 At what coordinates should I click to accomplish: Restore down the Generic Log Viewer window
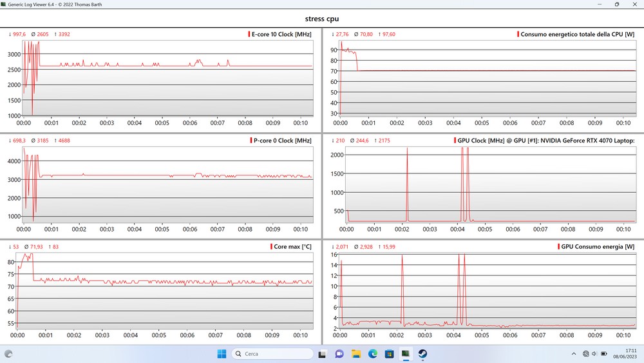click(x=616, y=4)
